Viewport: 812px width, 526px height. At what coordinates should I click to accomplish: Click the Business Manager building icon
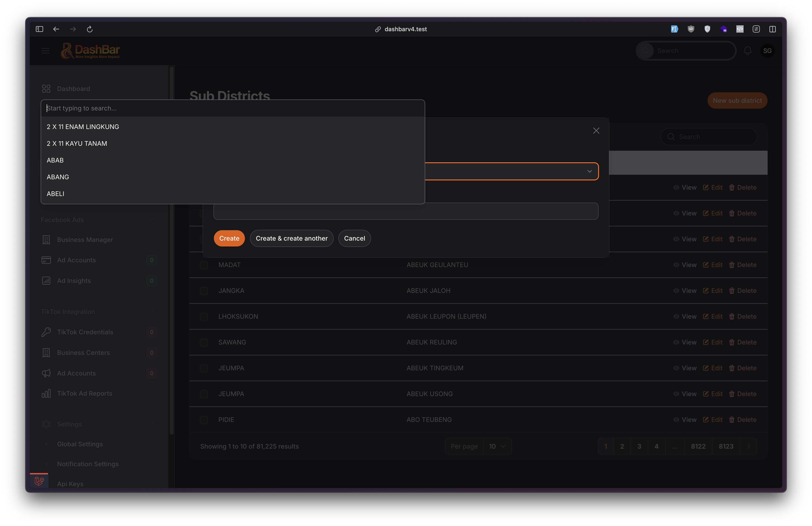(46, 240)
